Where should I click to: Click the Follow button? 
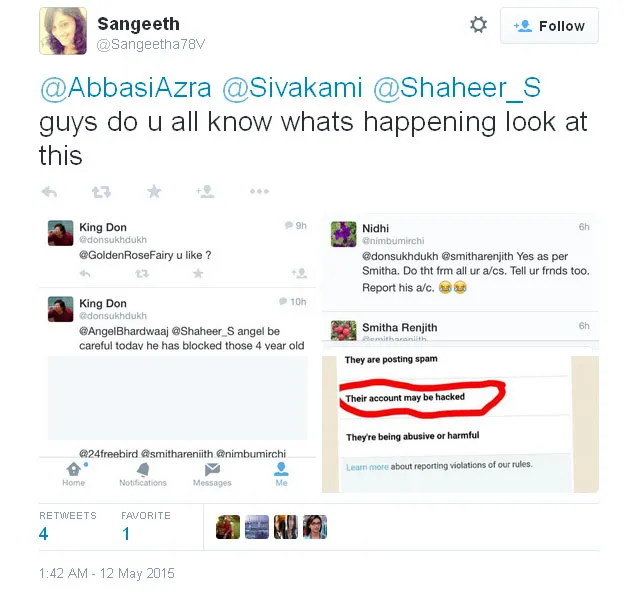tap(549, 26)
